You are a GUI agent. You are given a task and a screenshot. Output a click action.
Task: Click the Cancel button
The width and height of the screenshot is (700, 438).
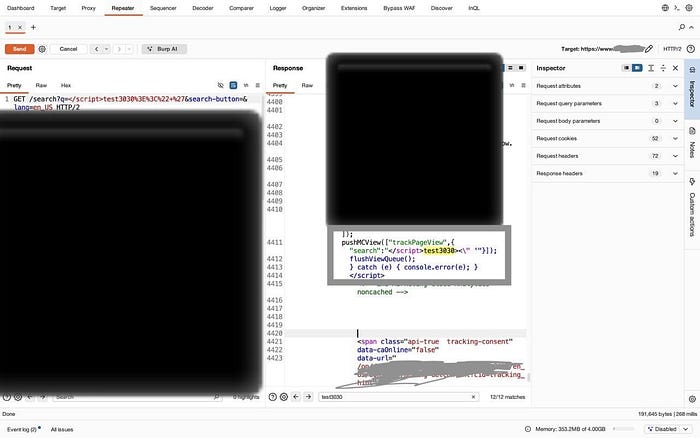[68, 49]
